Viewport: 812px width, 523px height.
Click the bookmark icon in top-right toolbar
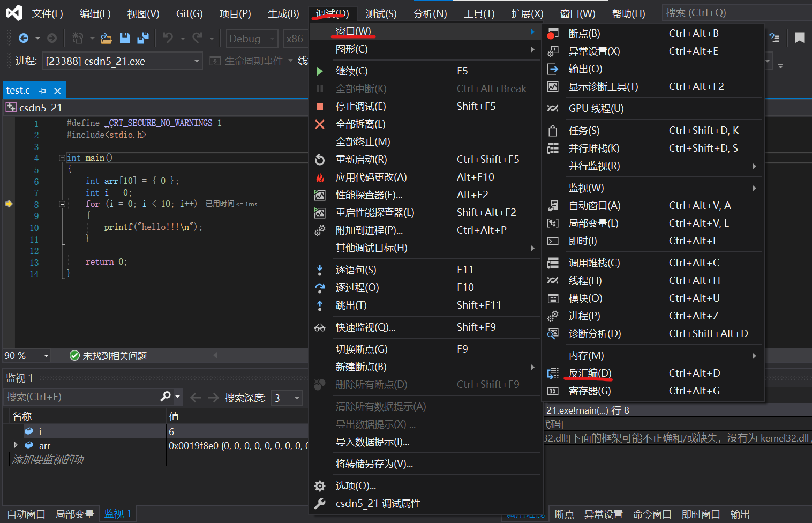tap(800, 38)
